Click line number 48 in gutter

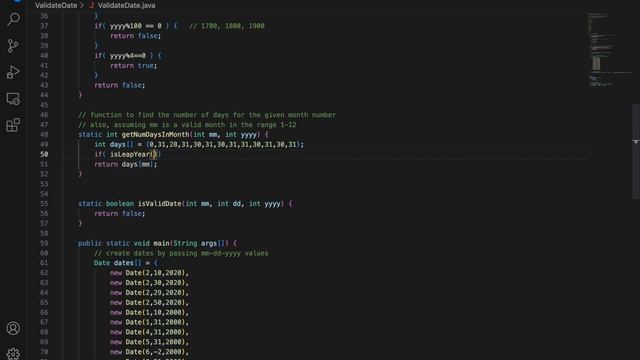tap(44, 135)
